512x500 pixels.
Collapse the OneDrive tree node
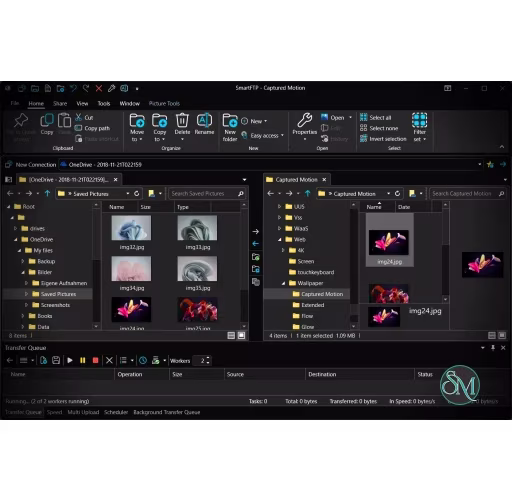point(16,240)
